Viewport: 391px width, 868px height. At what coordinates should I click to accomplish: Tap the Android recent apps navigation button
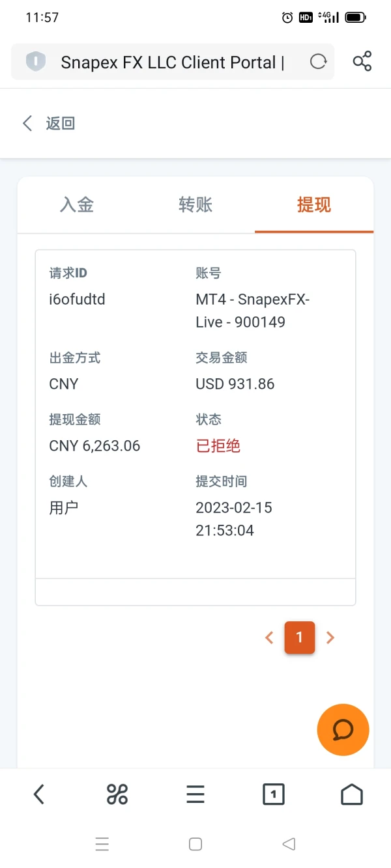(102, 845)
